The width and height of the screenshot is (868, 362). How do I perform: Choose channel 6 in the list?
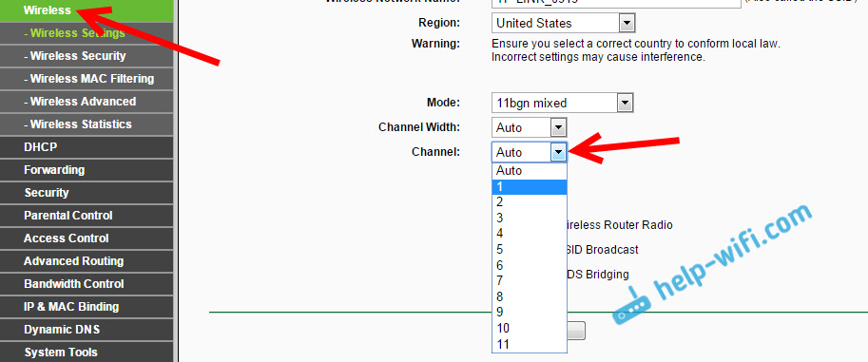click(530, 265)
